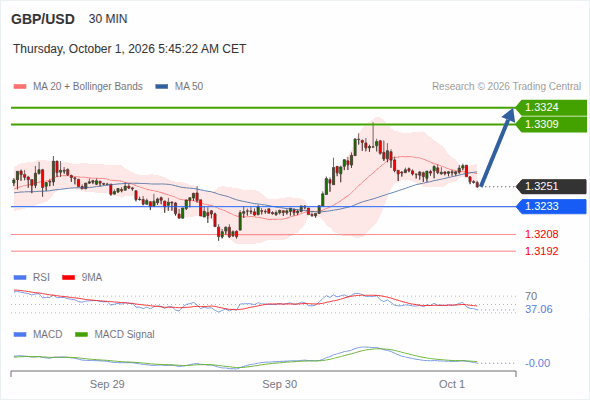Click the 30 MIN timeframe label
This screenshot has width=590, height=400.
108,19
